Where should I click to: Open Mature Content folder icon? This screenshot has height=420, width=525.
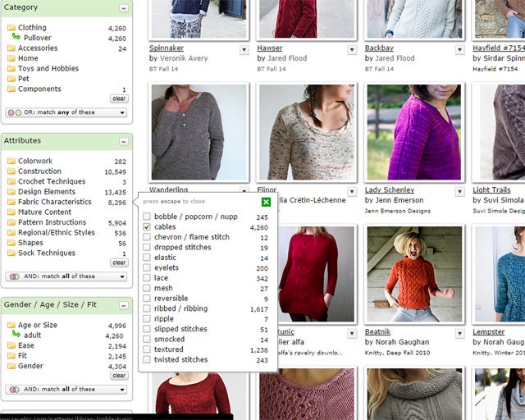coord(11,212)
